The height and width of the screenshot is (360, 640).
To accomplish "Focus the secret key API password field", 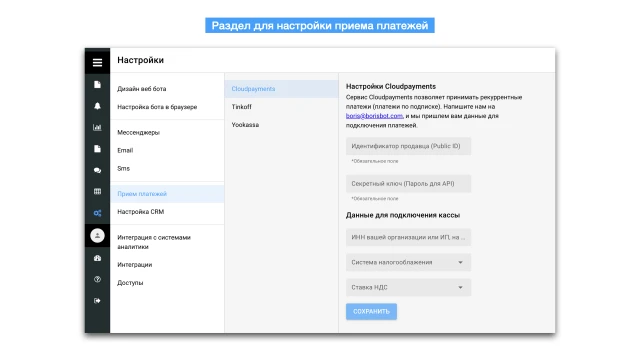I will click(408, 184).
